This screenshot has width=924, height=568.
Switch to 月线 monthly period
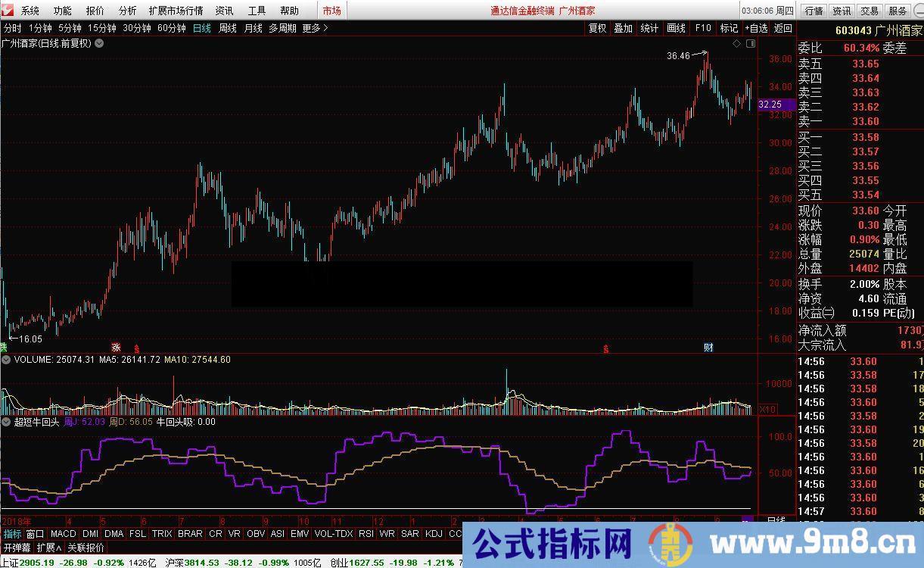click(x=253, y=28)
